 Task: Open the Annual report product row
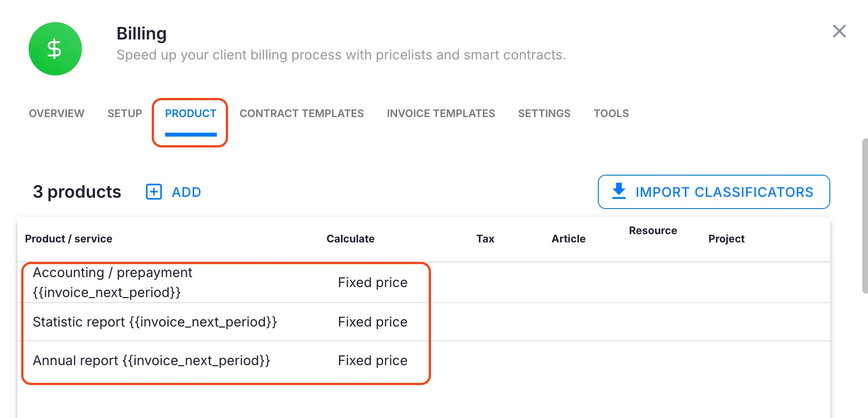(151, 360)
